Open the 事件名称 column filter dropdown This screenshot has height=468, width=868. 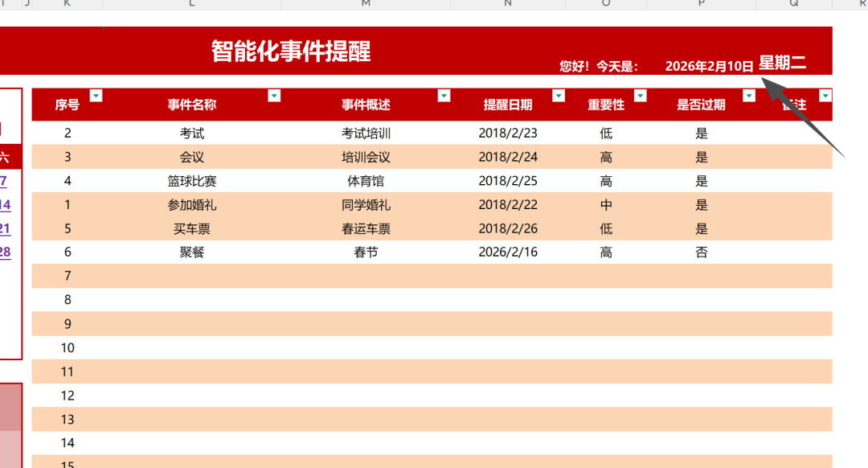274,96
